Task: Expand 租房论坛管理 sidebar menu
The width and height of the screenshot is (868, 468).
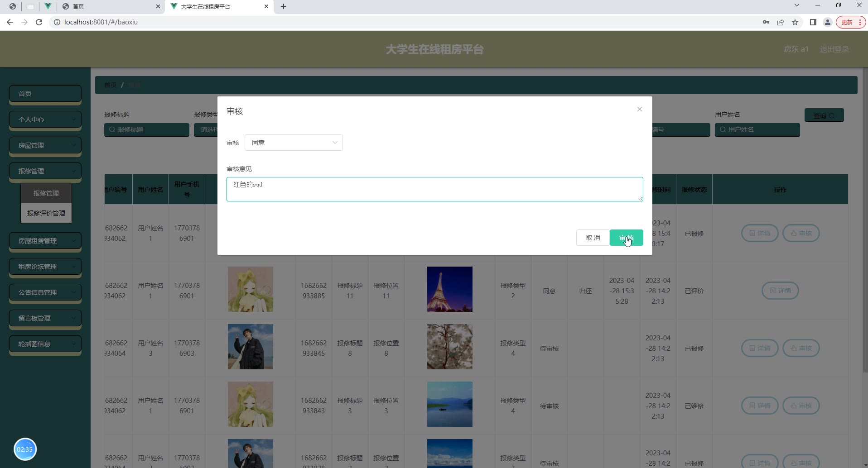Action: (45, 267)
